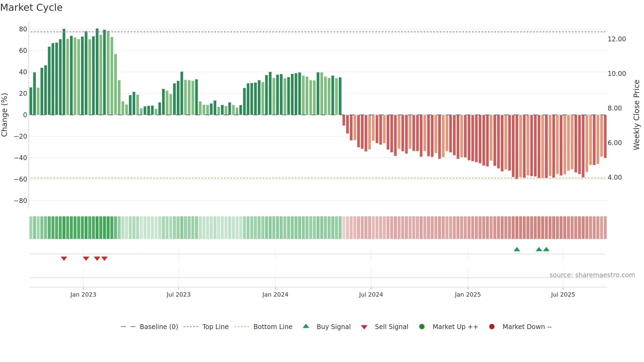Click the last sell signal marker in early 2023
The height and width of the screenshot is (362, 644).
[x=104, y=258]
